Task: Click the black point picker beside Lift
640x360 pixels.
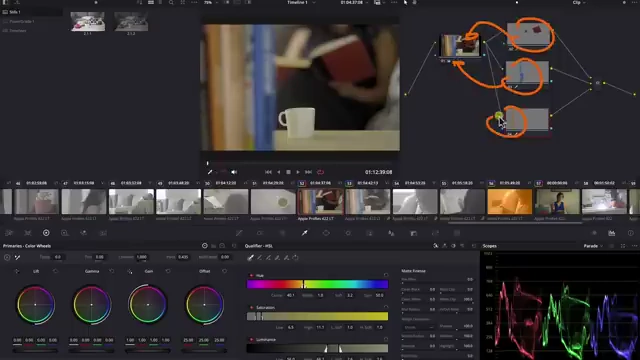Action: [x=17, y=271]
